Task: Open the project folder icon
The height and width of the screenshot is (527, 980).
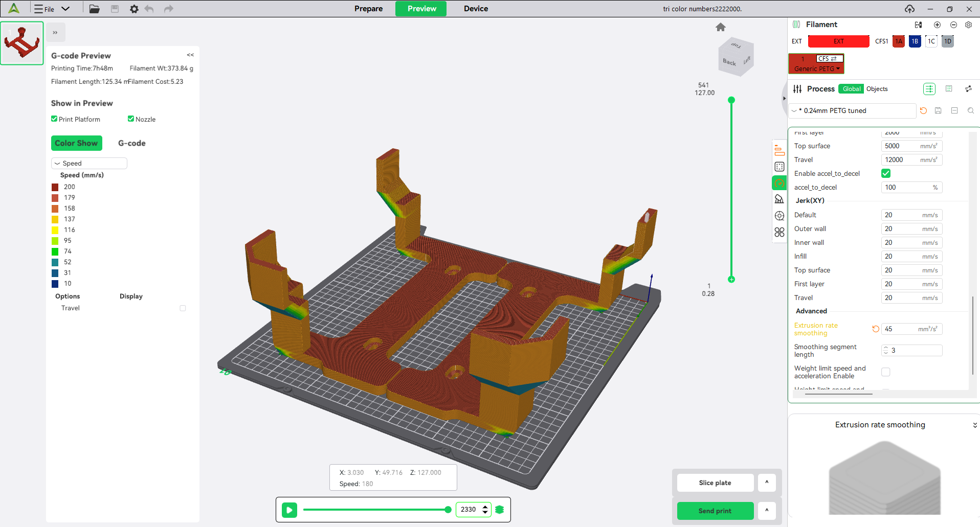Action: tap(94, 9)
